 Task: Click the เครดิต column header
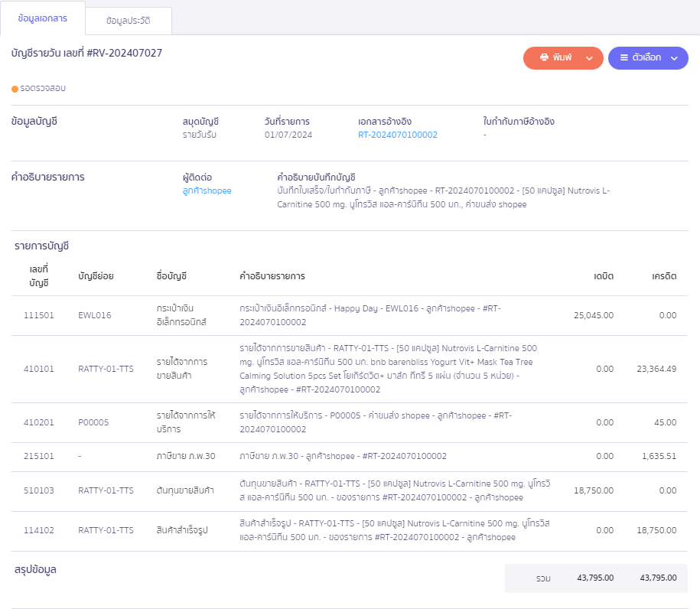click(x=663, y=276)
